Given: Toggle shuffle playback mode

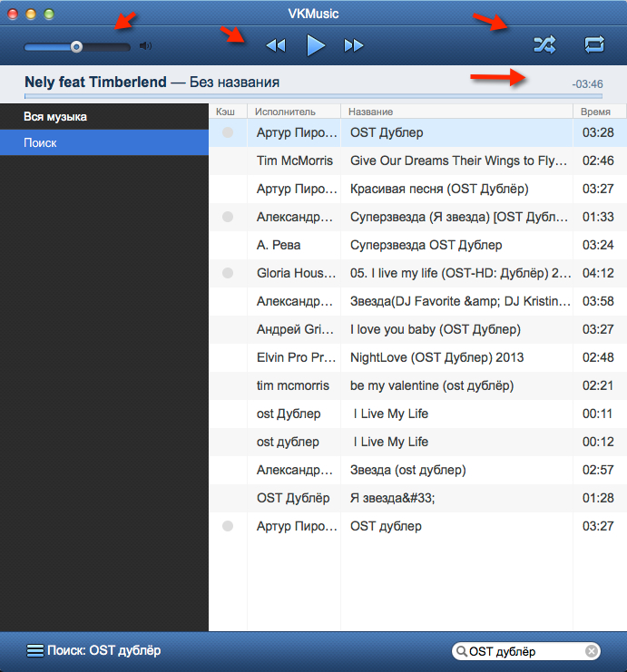Looking at the screenshot, I should click(544, 44).
